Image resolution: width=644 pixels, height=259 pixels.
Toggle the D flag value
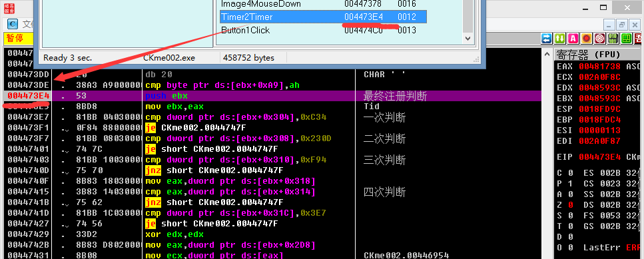pyautogui.click(x=570, y=237)
